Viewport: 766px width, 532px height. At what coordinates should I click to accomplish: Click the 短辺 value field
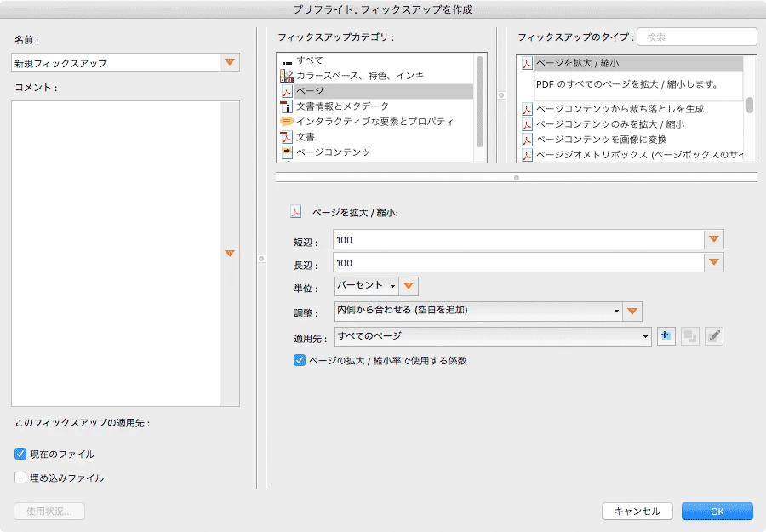coord(518,240)
